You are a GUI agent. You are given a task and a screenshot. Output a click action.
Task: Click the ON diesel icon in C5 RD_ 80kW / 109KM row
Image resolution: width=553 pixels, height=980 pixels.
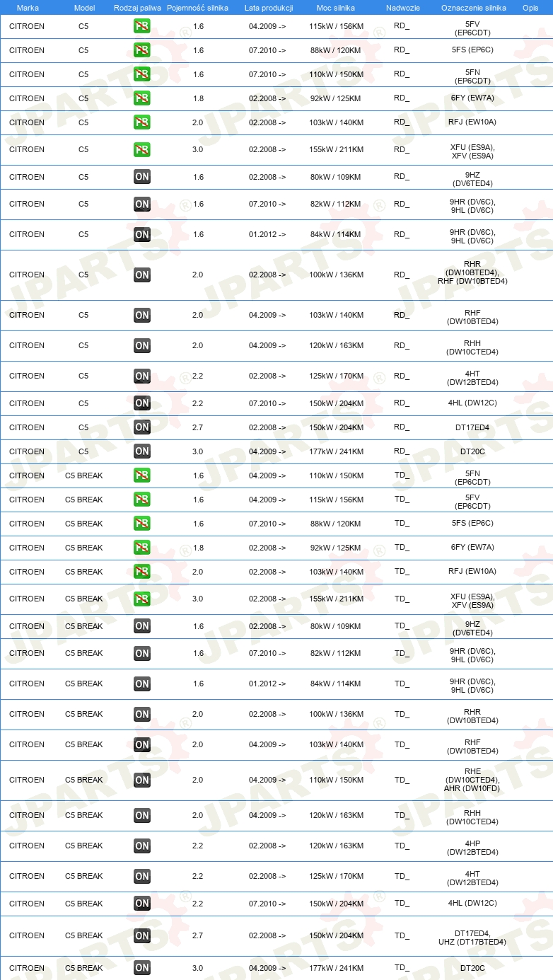pyautogui.click(x=142, y=177)
